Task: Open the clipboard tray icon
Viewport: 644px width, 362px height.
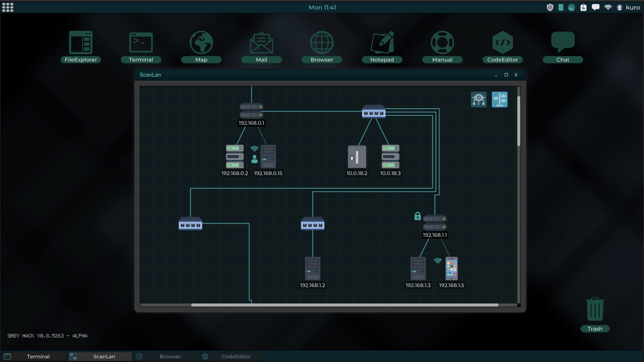Action: pos(583,7)
